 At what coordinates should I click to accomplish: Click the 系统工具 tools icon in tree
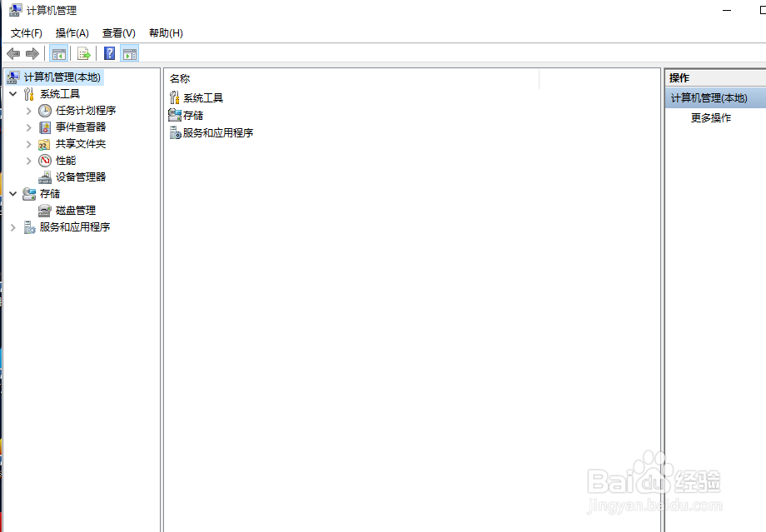click(29, 94)
